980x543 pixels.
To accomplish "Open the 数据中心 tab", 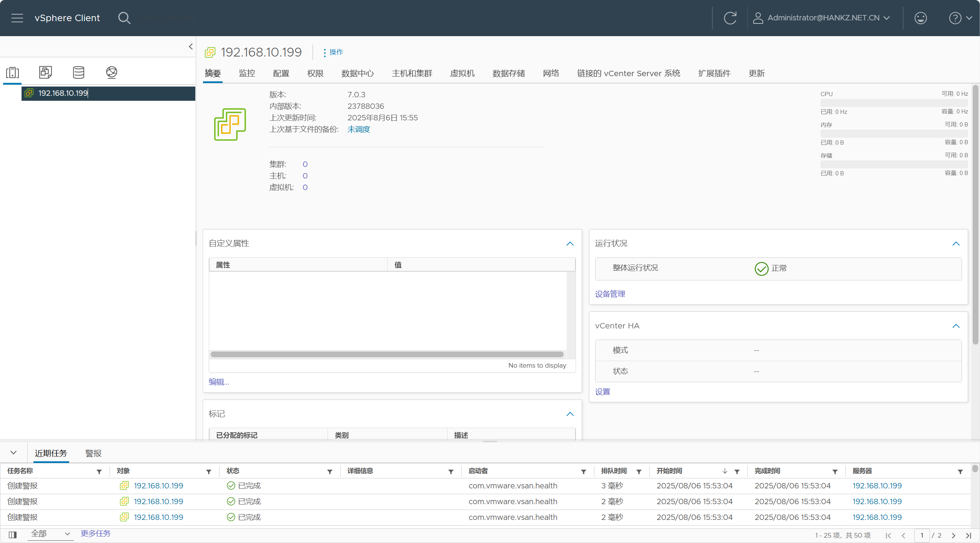I will point(358,73).
